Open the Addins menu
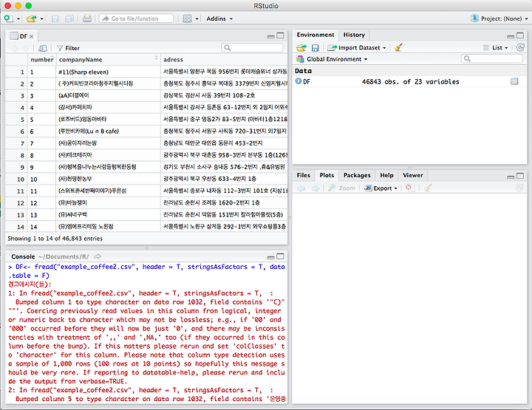The image size is (532, 410). coord(219,18)
